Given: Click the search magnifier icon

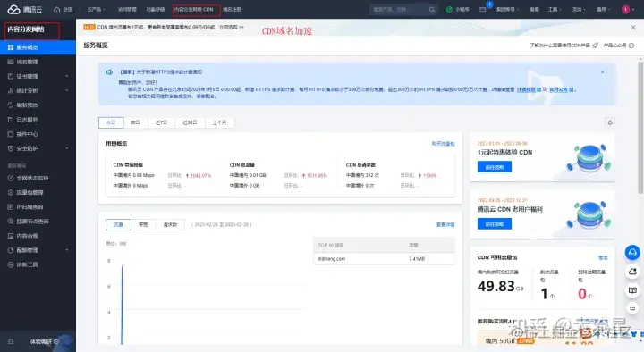Looking at the screenshot, I should [432, 9].
